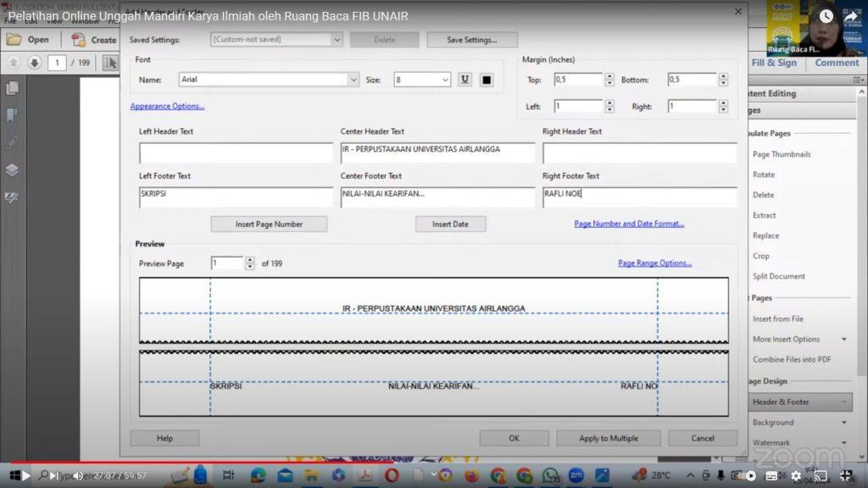Increase the Top margin stepper
868x488 pixels.
pos(609,76)
